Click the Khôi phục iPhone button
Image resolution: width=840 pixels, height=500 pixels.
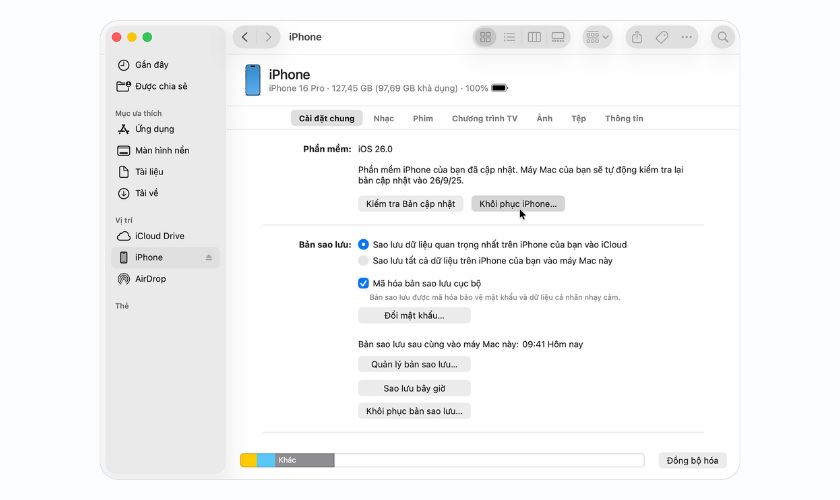coord(519,203)
